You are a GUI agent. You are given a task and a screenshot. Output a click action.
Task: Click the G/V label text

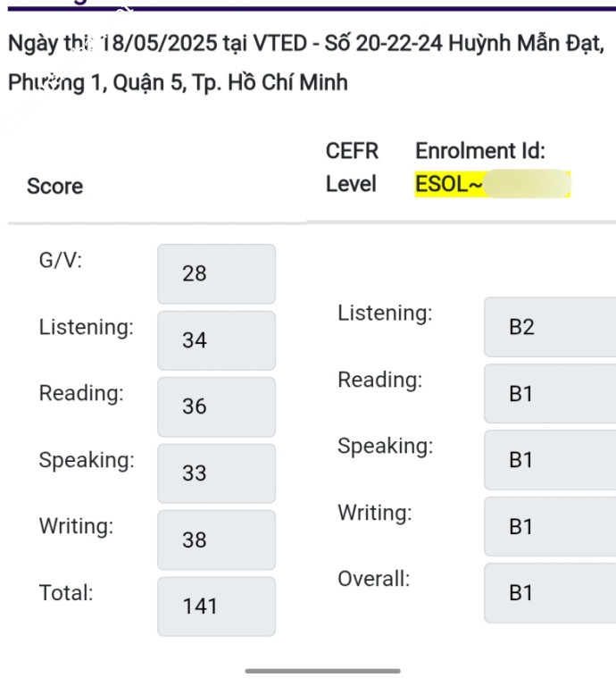point(61,261)
